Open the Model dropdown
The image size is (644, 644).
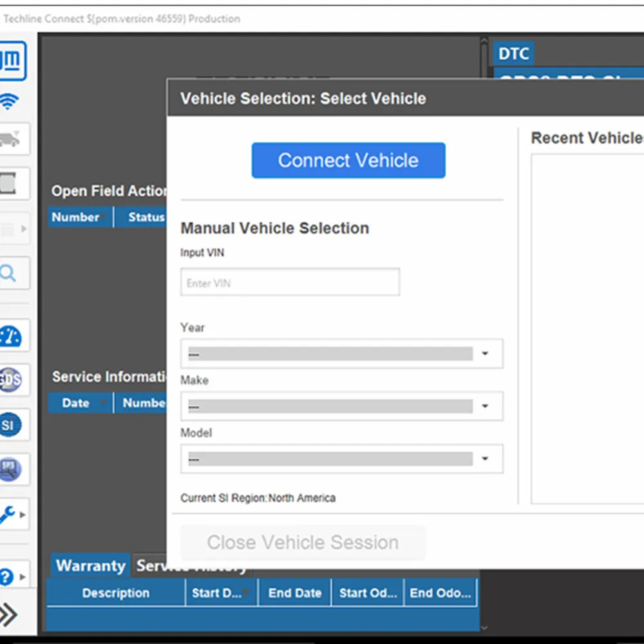click(x=342, y=459)
